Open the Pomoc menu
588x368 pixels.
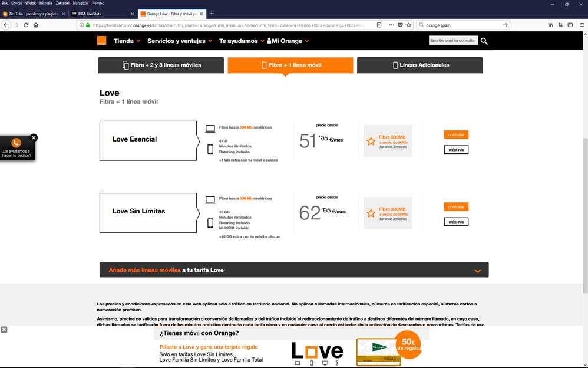tap(98, 3)
